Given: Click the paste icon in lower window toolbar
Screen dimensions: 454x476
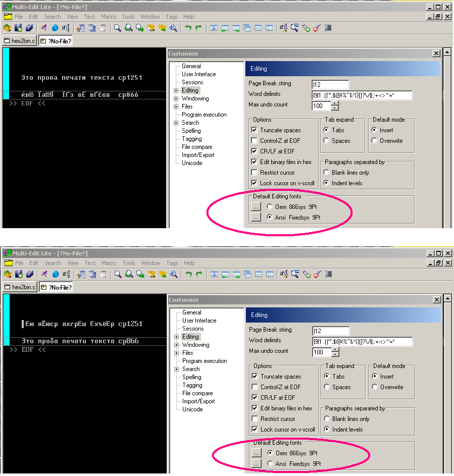Looking at the screenshot, I should 103,275.
